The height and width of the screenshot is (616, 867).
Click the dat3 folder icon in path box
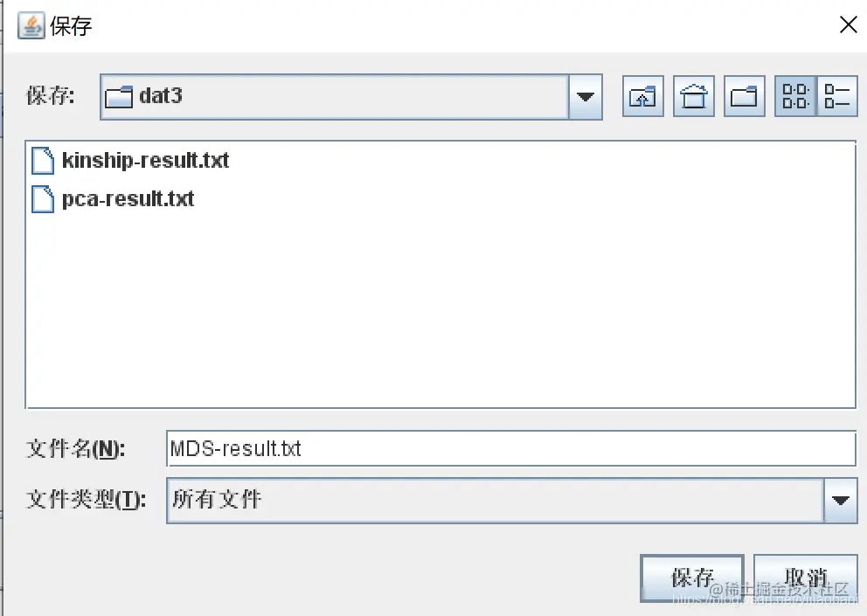[x=119, y=97]
